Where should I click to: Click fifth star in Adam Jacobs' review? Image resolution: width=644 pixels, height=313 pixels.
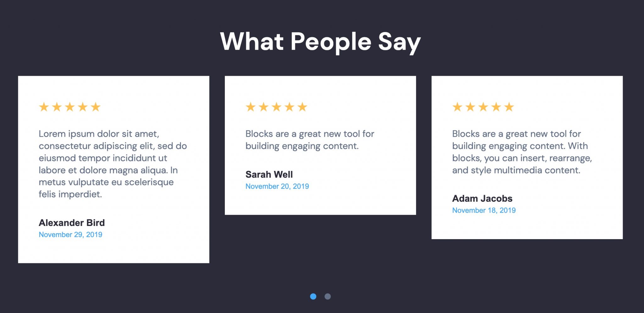tap(509, 107)
